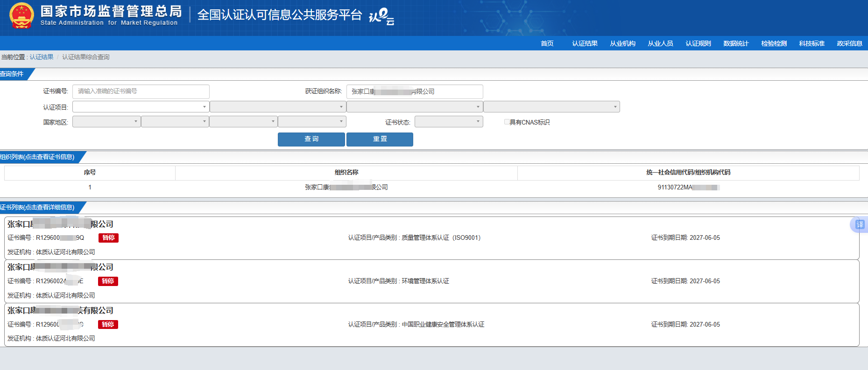Image resolution: width=868 pixels, height=370 pixels.
Task: Expand the 证书状态 dropdown
Action: point(448,122)
